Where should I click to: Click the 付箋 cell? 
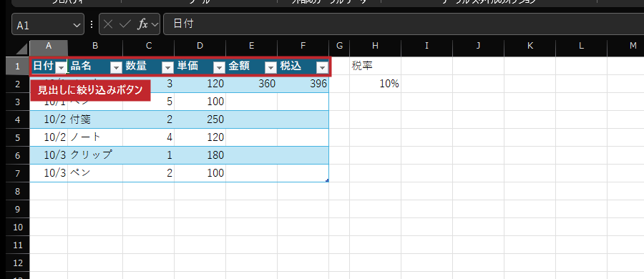click(95, 119)
